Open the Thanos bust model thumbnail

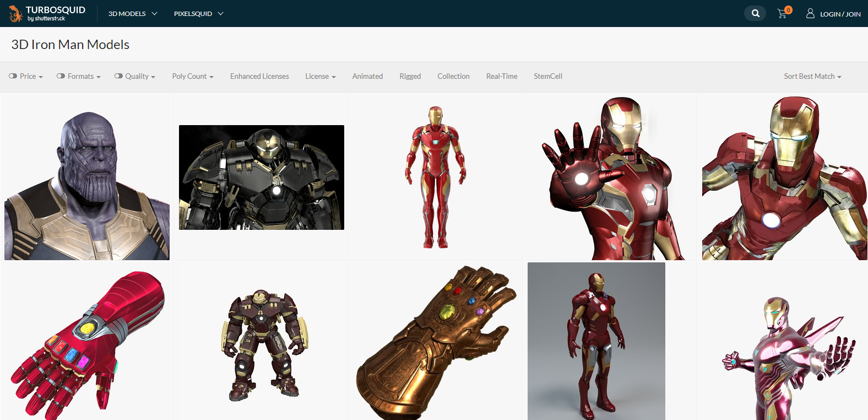(87, 177)
